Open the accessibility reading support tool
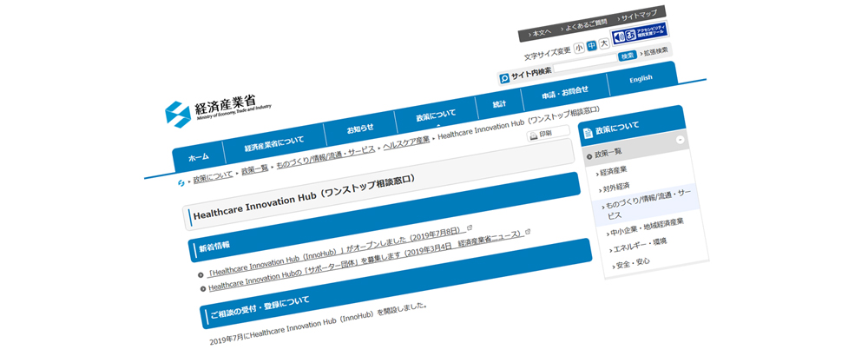868x356 pixels. [640, 36]
